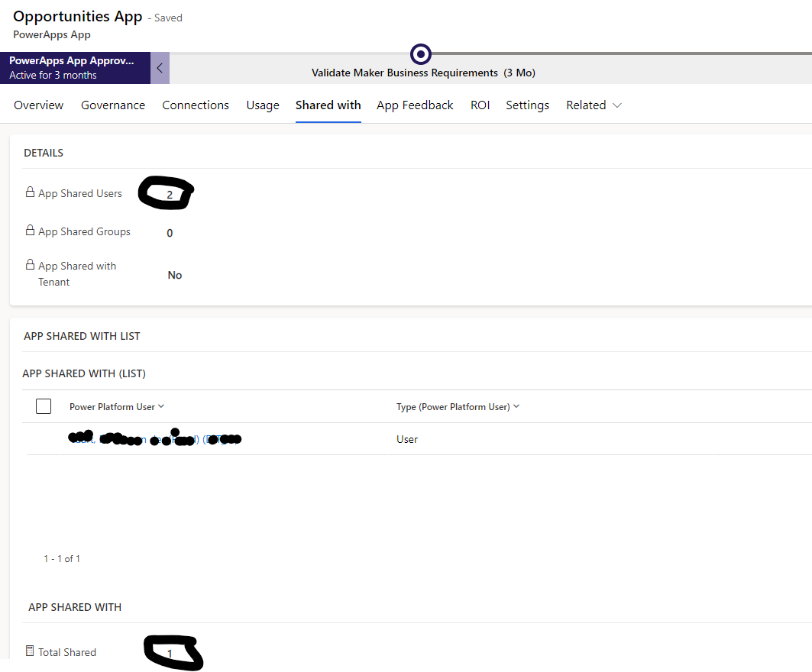Collapse the process flow using the left chevron
Viewport: 812px width, 672px height.
tap(160, 67)
